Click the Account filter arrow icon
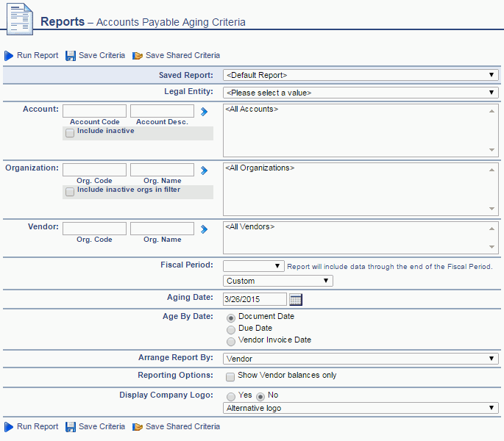The image size is (504, 441). [205, 112]
